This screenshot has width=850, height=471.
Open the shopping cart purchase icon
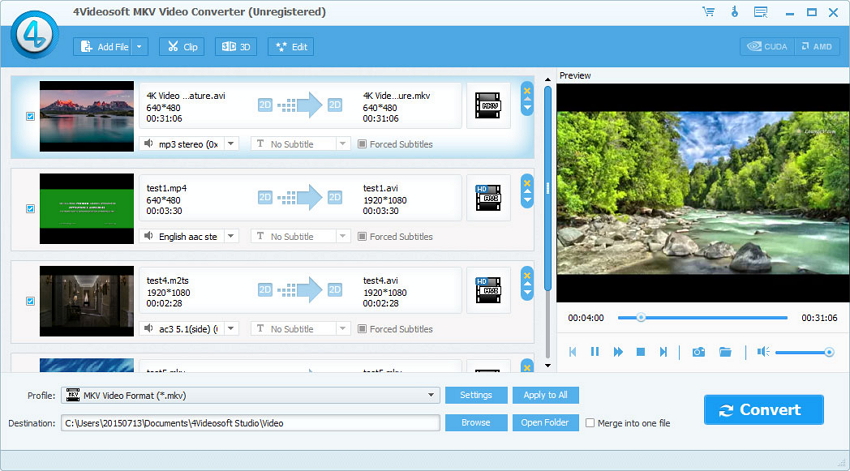tap(708, 12)
